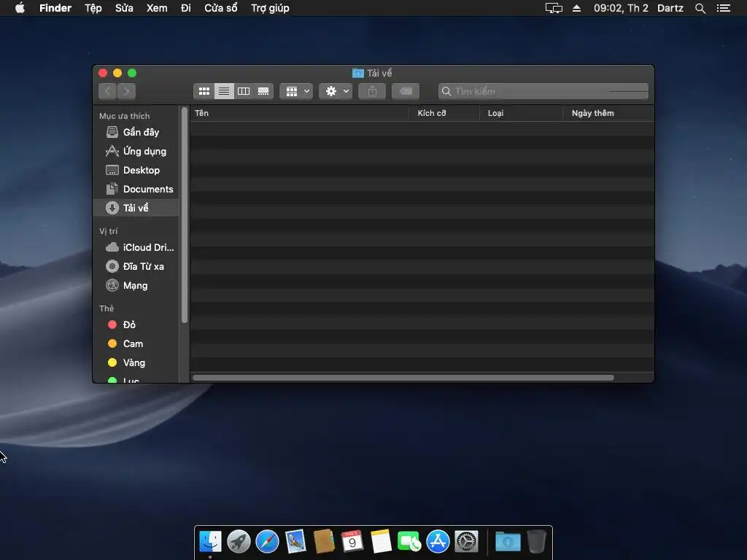Open Đĩa Từ xa in the sidebar
The height and width of the screenshot is (560, 747).
click(x=136, y=266)
